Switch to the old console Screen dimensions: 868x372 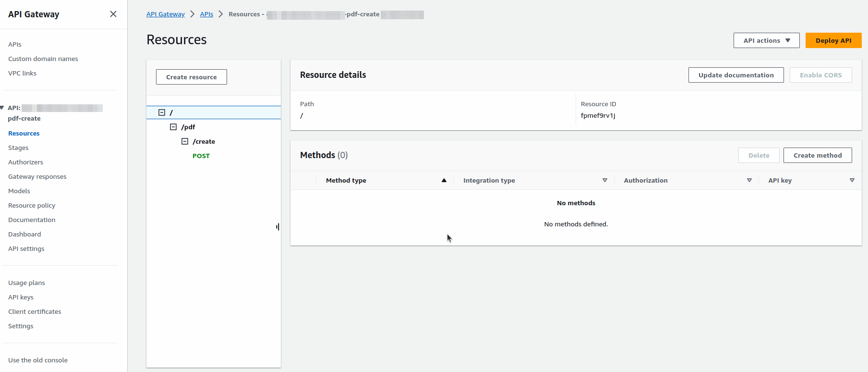pyautogui.click(x=38, y=360)
